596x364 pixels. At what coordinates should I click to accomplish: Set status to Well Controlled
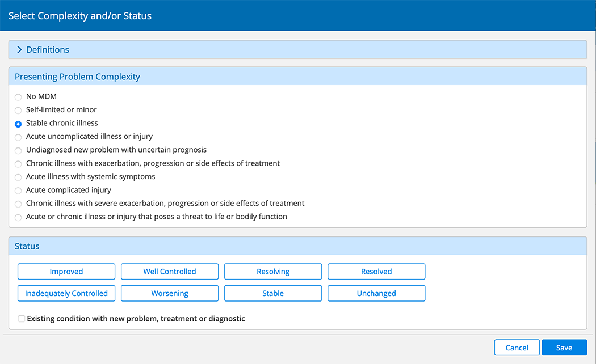[x=170, y=272]
